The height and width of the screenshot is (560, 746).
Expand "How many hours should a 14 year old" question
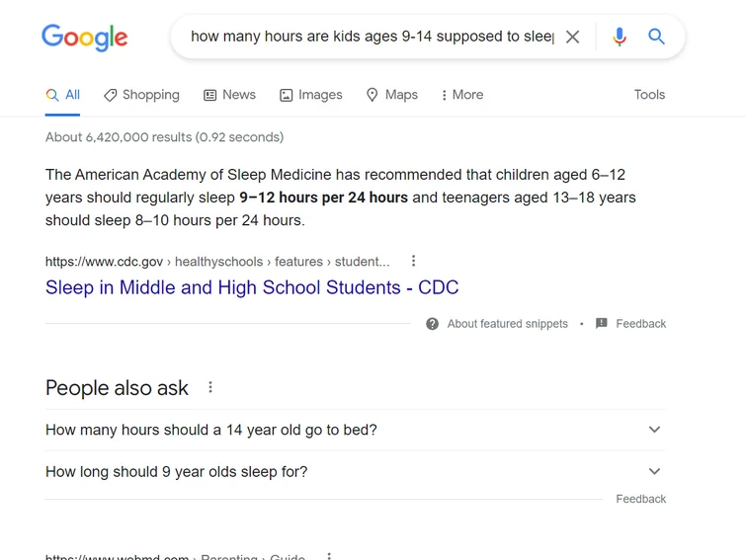pyautogui.click(x=654, y=430)
